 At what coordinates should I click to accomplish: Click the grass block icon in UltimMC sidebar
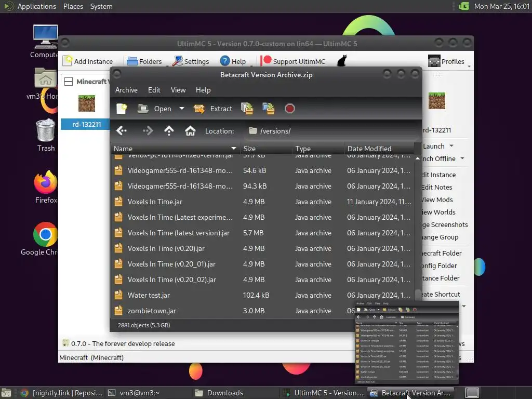pyautogui.click(x=436, y=101)
